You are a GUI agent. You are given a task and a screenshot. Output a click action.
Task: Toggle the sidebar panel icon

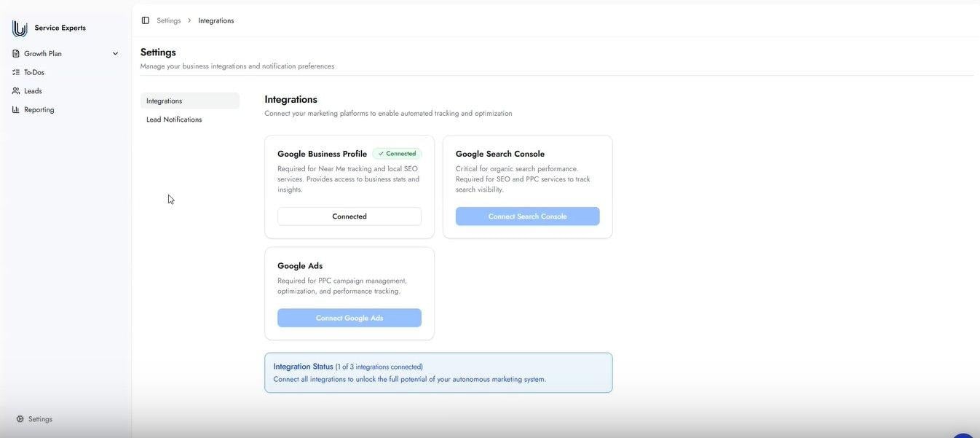point(146,20)
